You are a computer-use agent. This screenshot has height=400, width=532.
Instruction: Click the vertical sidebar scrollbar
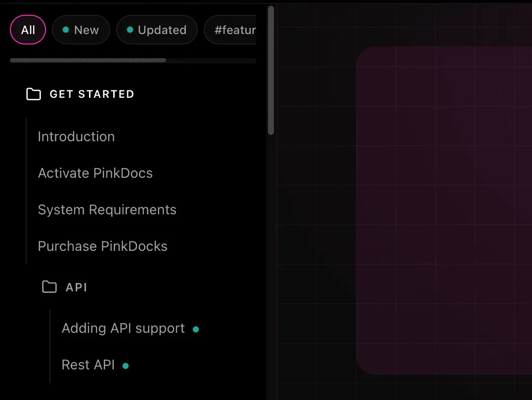coord(270,69)
